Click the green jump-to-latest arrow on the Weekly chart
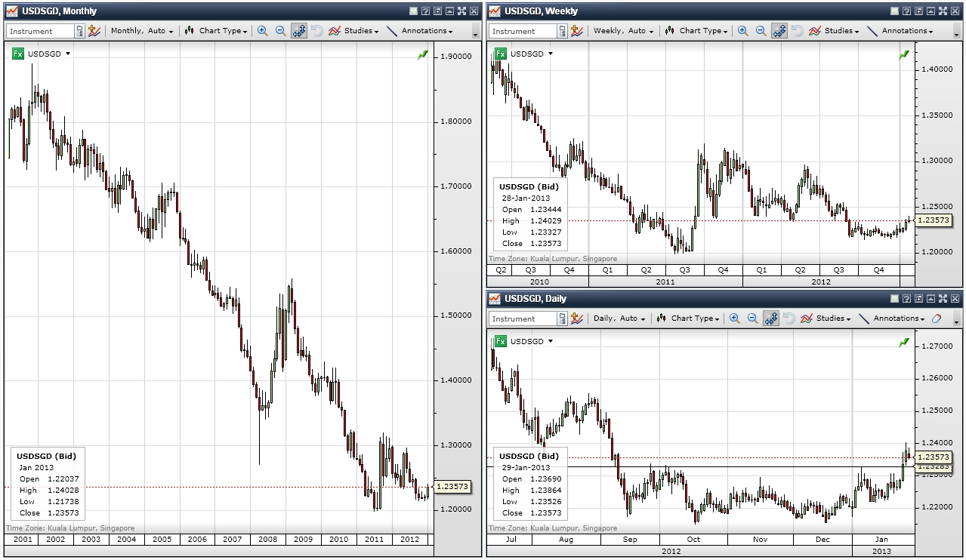966x560 pixels. click(x=903, y=54)
